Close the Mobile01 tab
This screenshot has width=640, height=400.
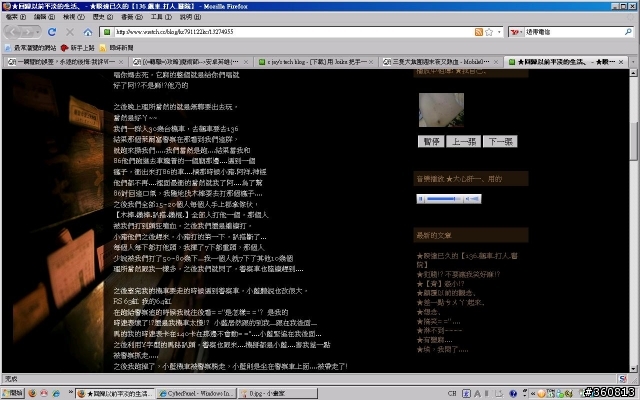pyautogui.click(x=496, y=62)
